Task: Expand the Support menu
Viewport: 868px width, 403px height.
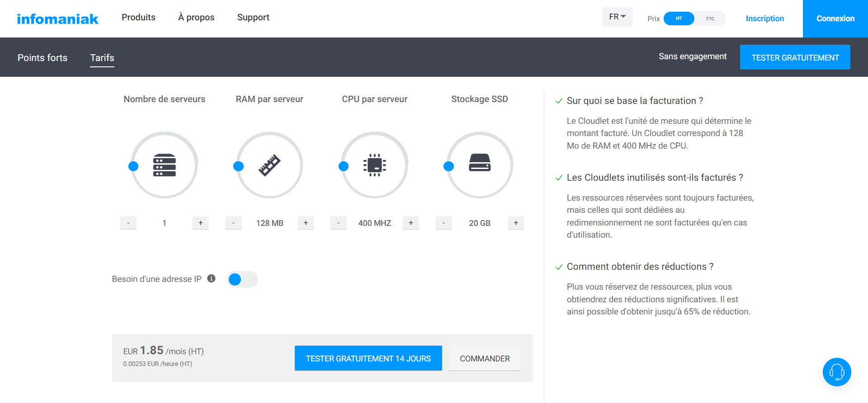Action: [x=253, y=17]
